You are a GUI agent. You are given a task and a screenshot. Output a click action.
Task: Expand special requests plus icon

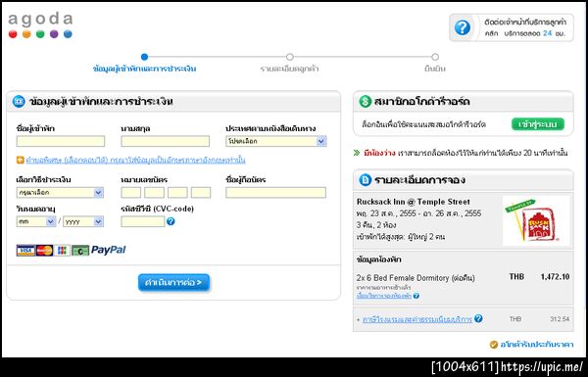click(21, 160)
